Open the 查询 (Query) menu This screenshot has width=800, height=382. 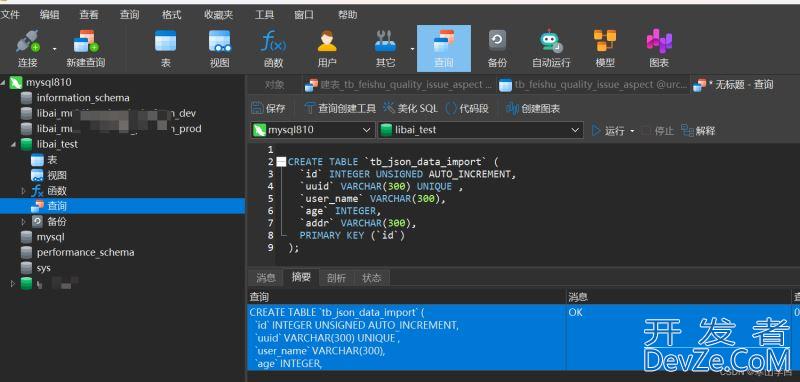point(130,15)
